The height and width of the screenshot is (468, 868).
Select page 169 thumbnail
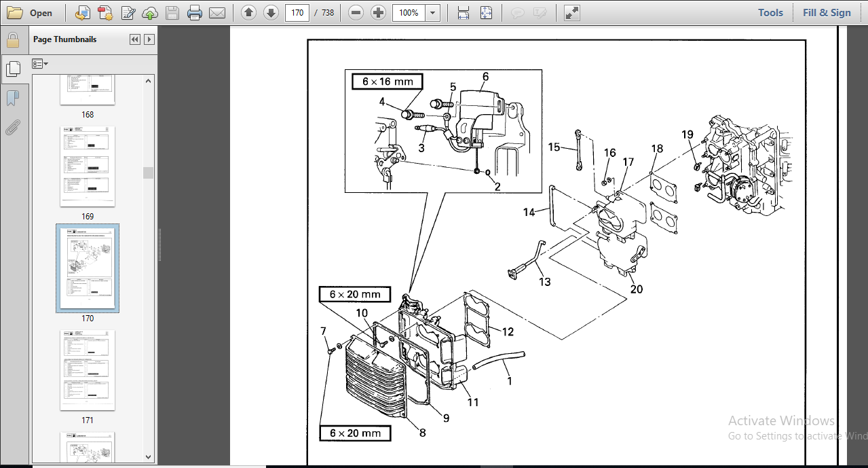[x=88, y=166]
